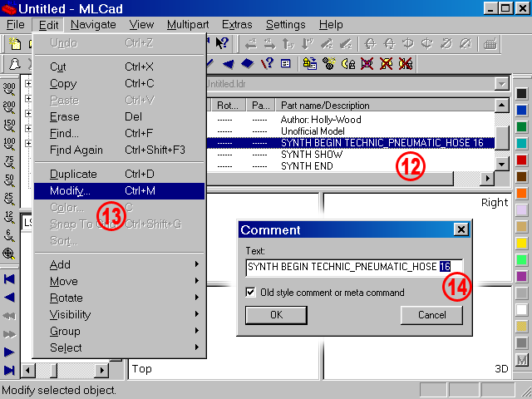
Task: Click the zoom-to-fit magnifier icon
Action: pos(9,254)
